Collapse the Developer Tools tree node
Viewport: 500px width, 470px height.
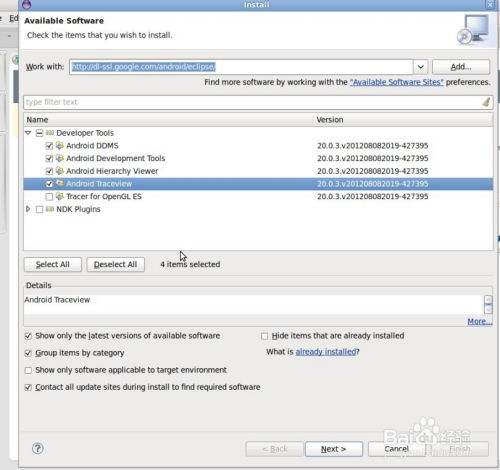tap(28, 133)
